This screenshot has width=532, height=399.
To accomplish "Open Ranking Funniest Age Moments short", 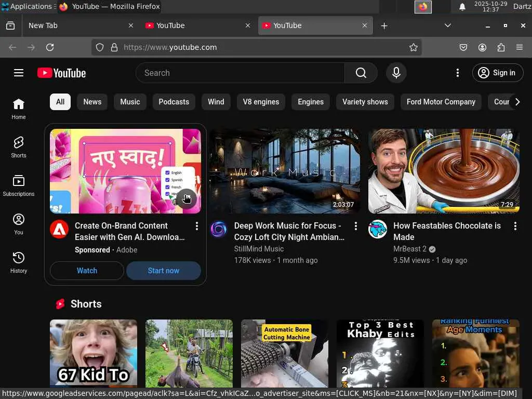I will 476,353.
